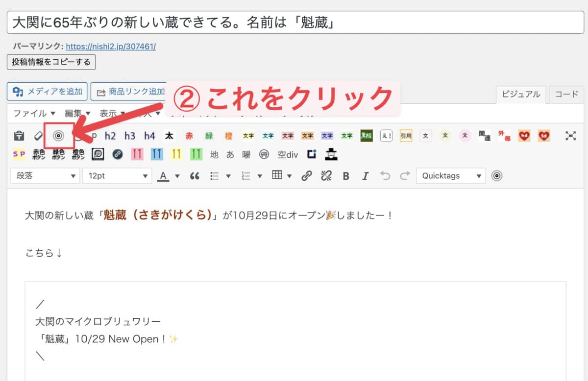Toggle italic formatting
This screenshot has width=588, height=381.
(x=365, y=176)
